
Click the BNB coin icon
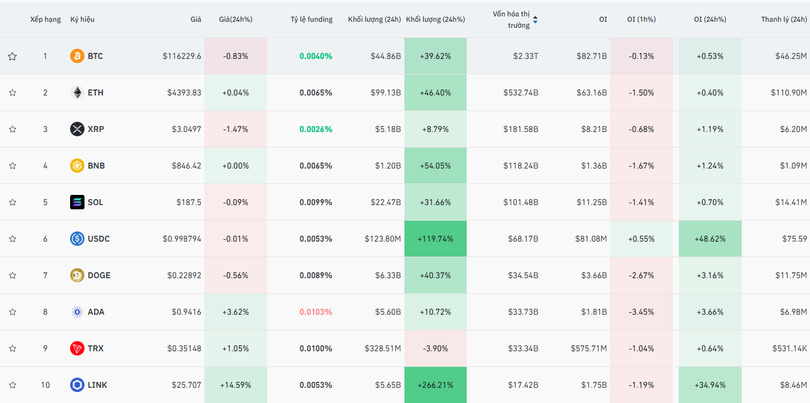click(x=77, y=166)
